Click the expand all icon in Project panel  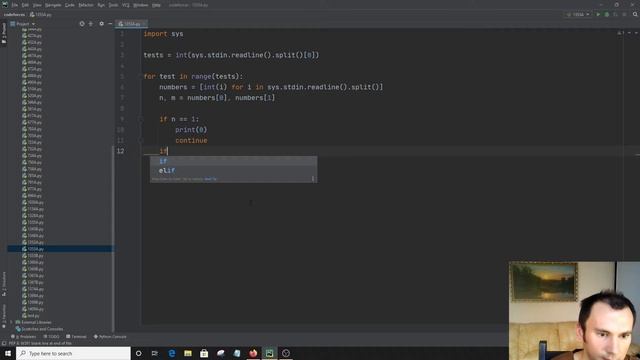[91, 24]
